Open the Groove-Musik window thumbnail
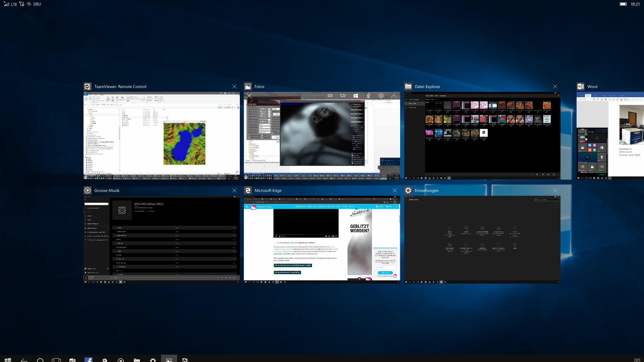This screenshot has height=362, width=644. (161, 239)
